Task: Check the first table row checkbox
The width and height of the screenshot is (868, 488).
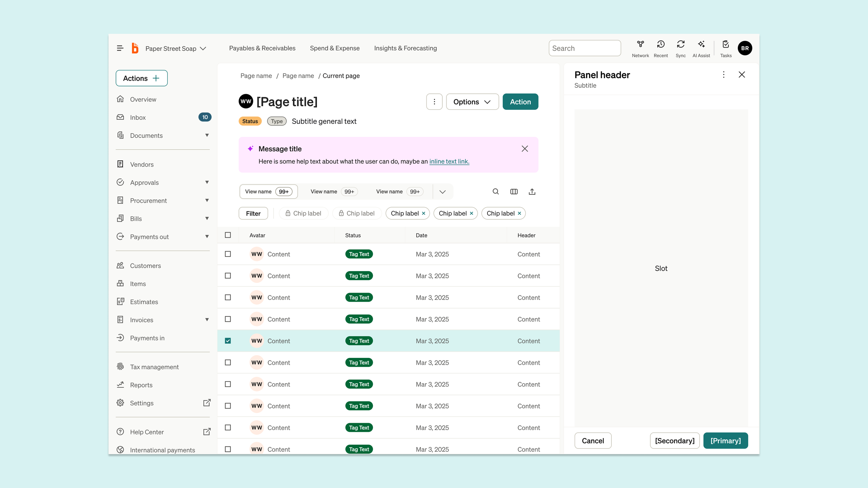Action: click(x=228, y=254)
